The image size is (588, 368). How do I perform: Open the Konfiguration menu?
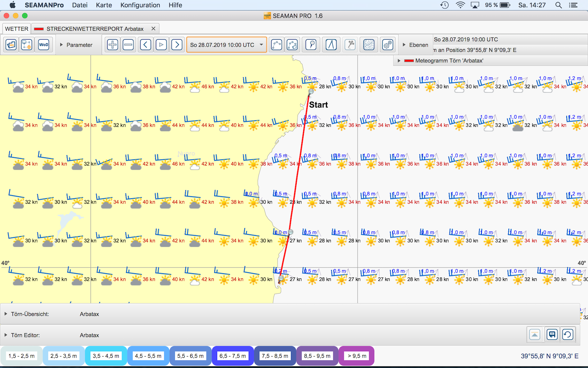140,5
